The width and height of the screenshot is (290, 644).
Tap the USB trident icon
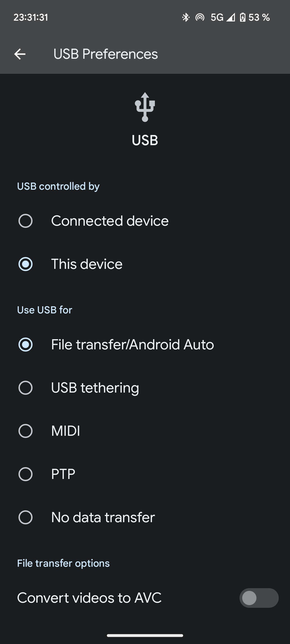(x=145, y=107)
